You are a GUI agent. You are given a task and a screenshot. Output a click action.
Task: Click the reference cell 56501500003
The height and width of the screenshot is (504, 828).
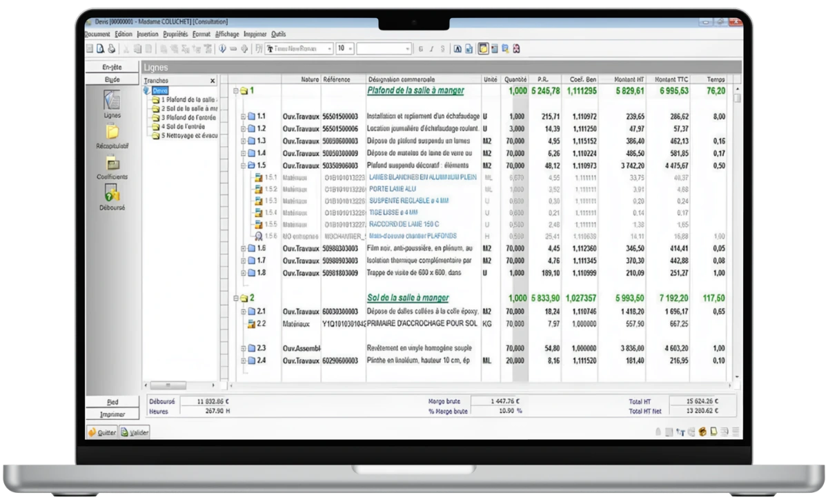point(340,117)
